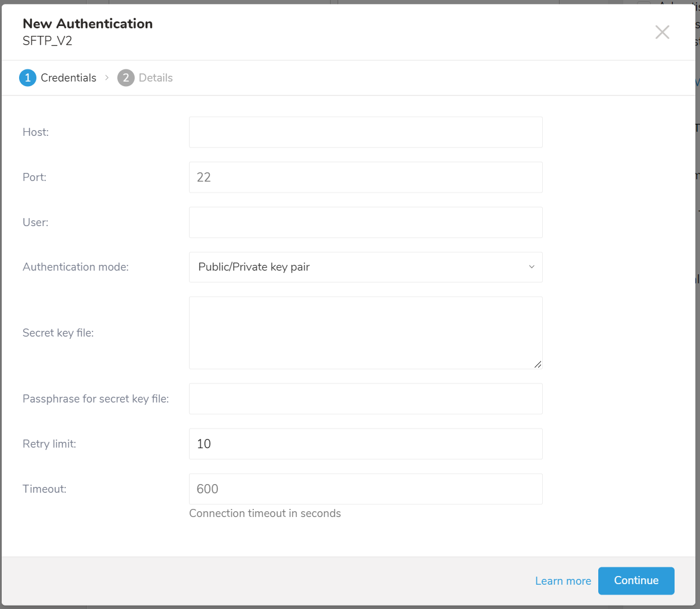
Task: Click the Retry limit field
Action: click(365, 444)
